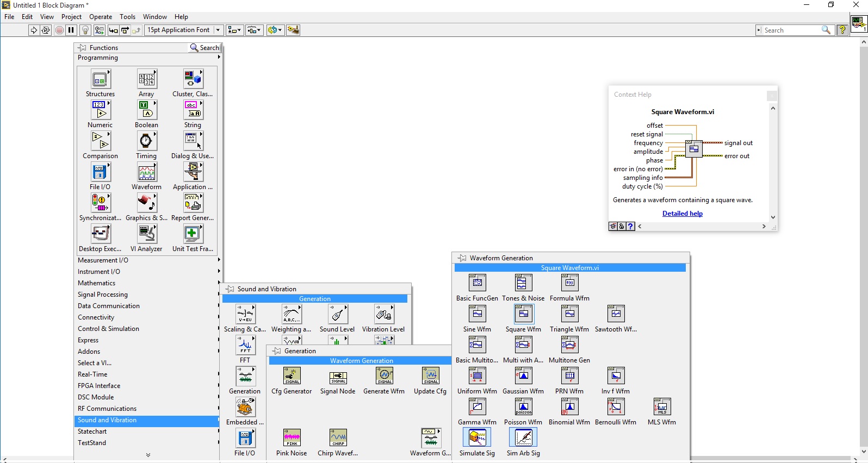
Task: Select the Cfg Generator VI
Action: coord(292,376)
